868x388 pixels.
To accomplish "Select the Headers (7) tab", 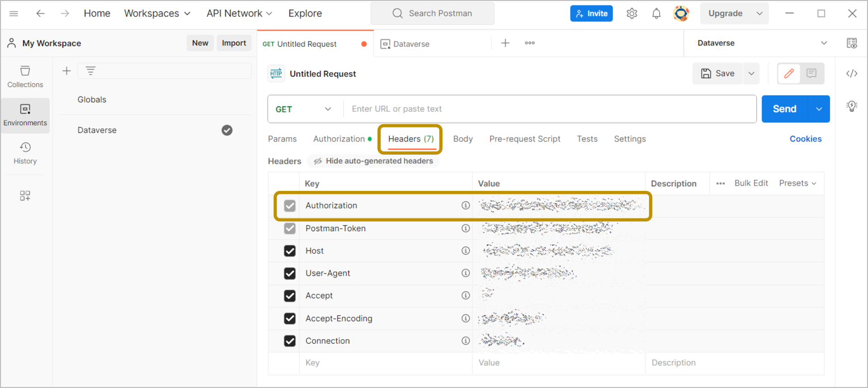I will (x=411, y=139).
